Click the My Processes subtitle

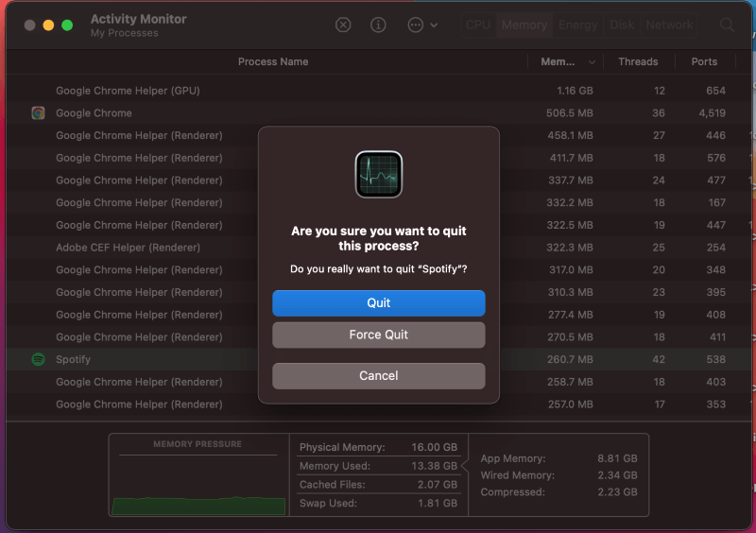pos(125,33)
